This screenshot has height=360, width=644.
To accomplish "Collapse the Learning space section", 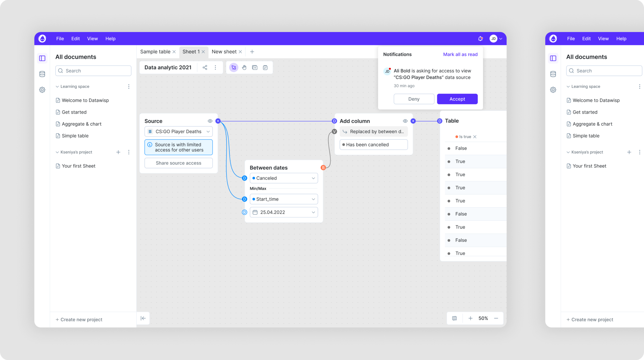I will tap(57, 86).
